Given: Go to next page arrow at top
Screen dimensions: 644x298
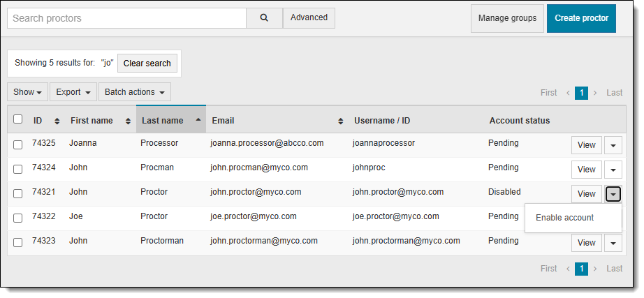Looking at the screenshot, I should pyautogui.click(x=595, y=93).
